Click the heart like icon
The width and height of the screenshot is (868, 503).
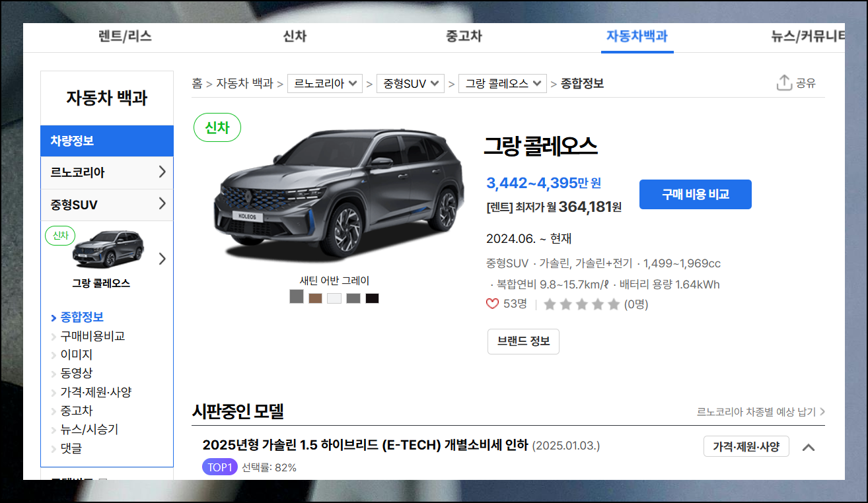492,304
